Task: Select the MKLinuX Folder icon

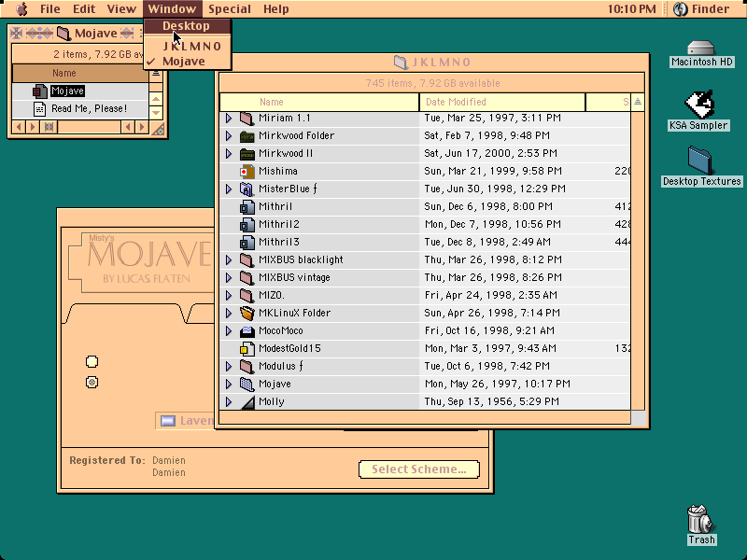Action: [x=247, y=313]
